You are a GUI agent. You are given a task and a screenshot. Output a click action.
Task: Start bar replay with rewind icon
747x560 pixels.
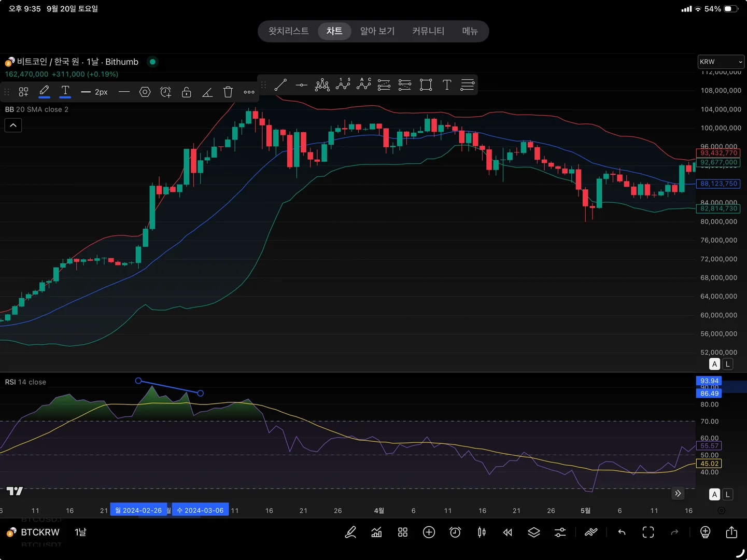(508, 532)
